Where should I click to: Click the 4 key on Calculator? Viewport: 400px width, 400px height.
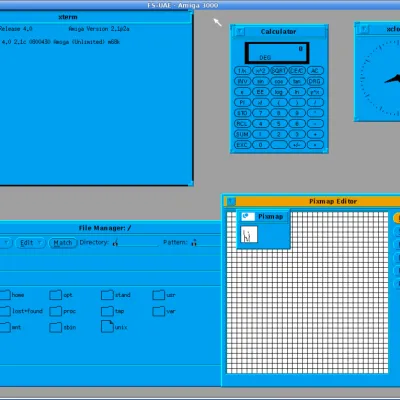tap(260, 124)
